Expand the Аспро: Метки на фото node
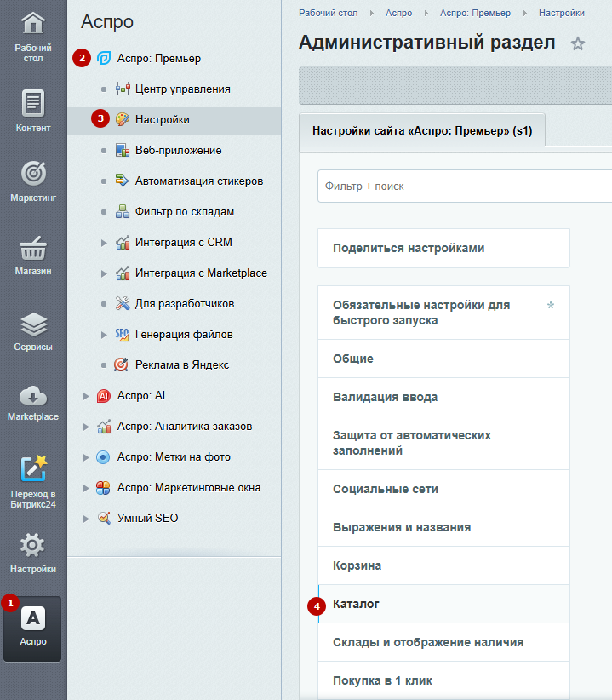Viewport: 612px width, 700px height. coord(86,457)
